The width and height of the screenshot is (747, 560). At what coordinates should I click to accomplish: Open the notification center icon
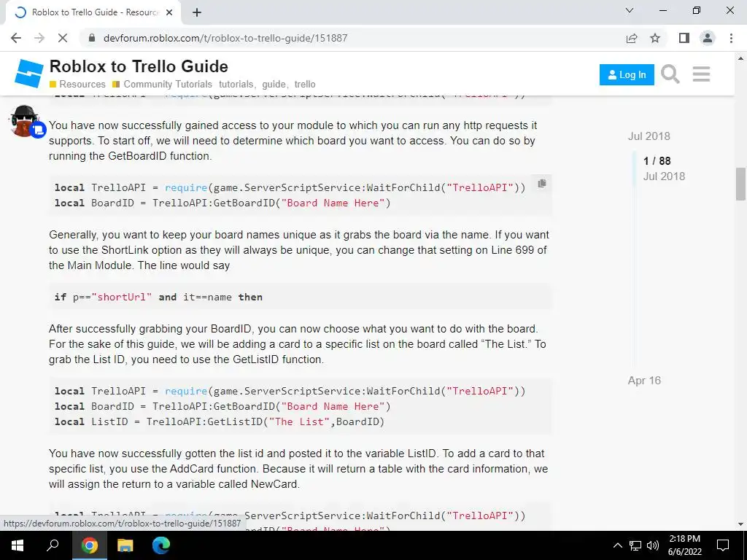coord(723,545)
